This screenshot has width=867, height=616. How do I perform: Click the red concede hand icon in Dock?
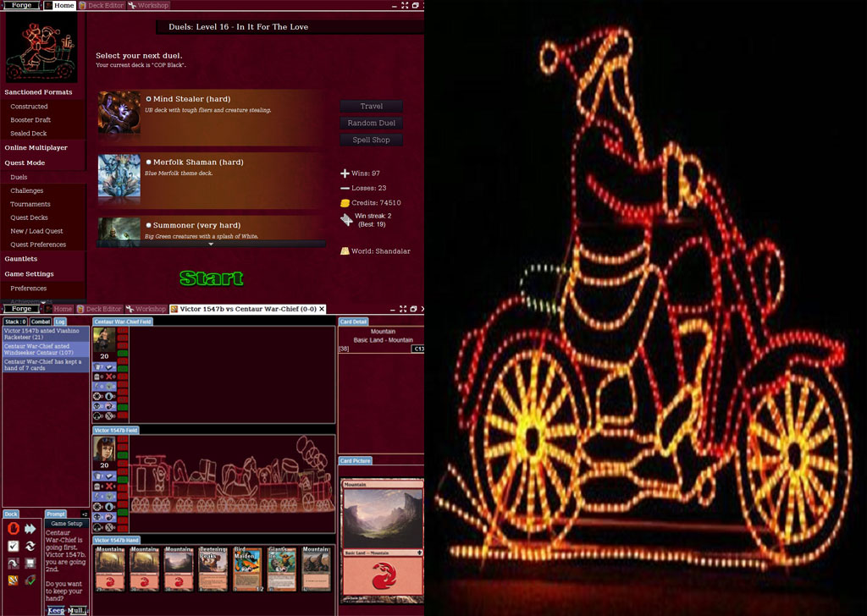(13, 529)
